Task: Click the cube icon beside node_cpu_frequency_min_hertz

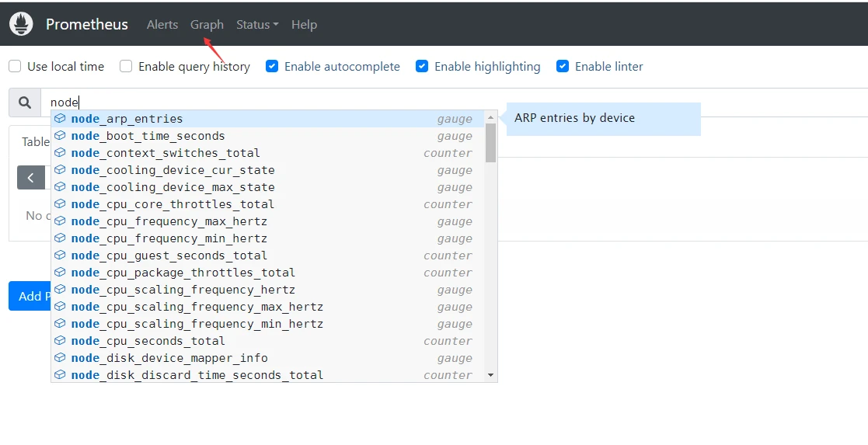Action: [60, 238]
